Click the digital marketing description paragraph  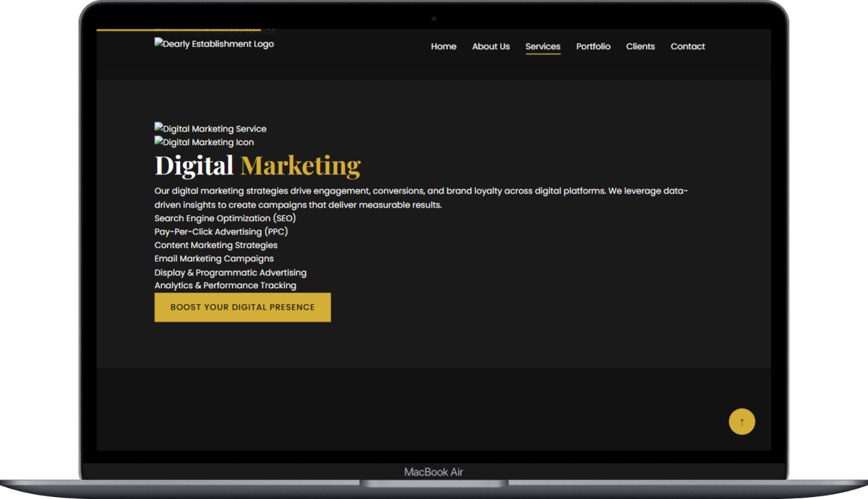click(x=420, y=198)
